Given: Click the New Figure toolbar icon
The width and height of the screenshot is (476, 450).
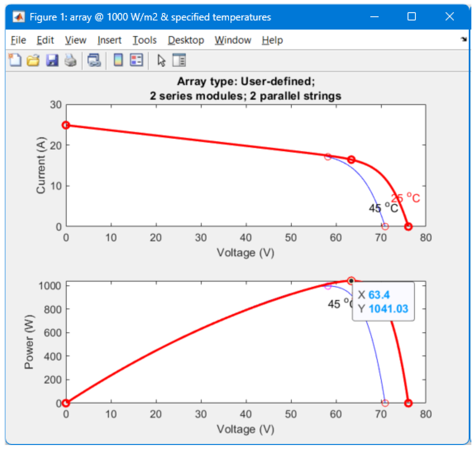Looking at the screenshot, I should click(15, 60).
